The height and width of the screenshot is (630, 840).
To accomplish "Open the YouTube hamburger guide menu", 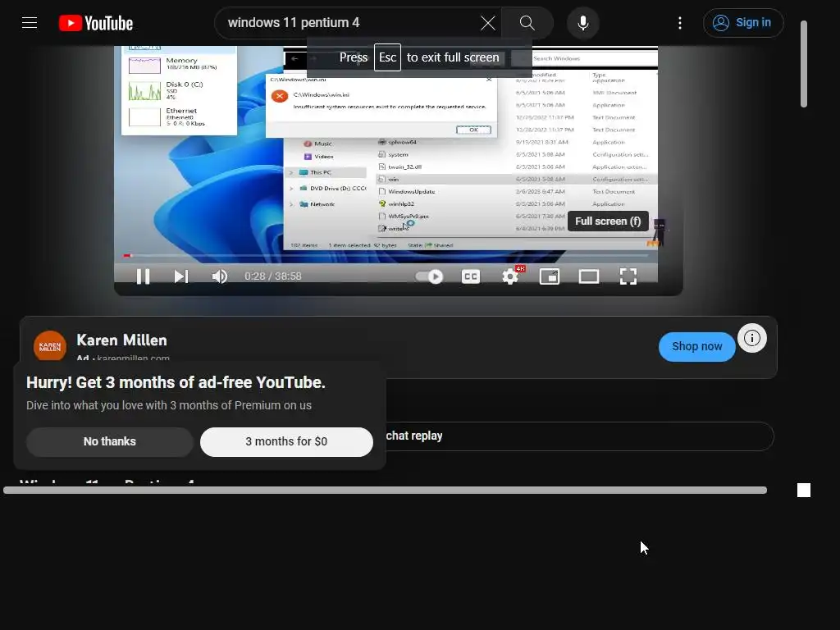I will click(x=30, y=23).
